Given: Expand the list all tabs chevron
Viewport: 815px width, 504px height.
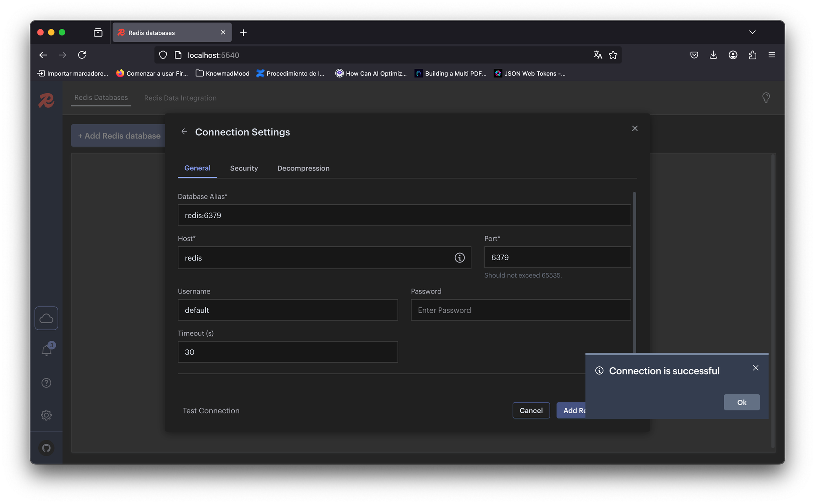Looking at the screenshot, I should click(752, 32).
